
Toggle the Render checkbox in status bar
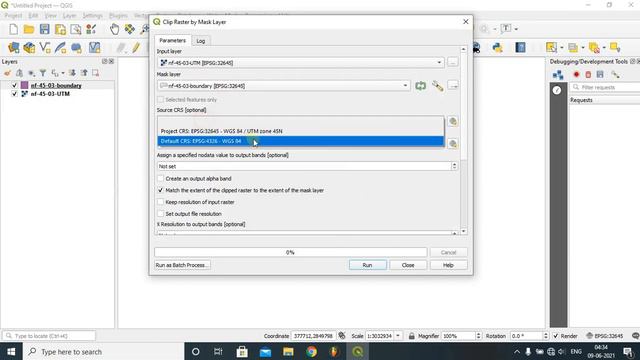pos(556,336)
